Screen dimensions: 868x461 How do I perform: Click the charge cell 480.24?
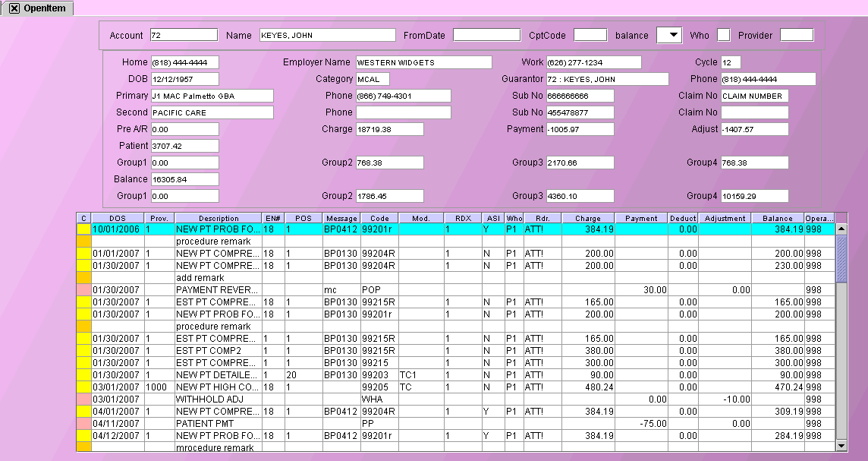tap(588, 387)
